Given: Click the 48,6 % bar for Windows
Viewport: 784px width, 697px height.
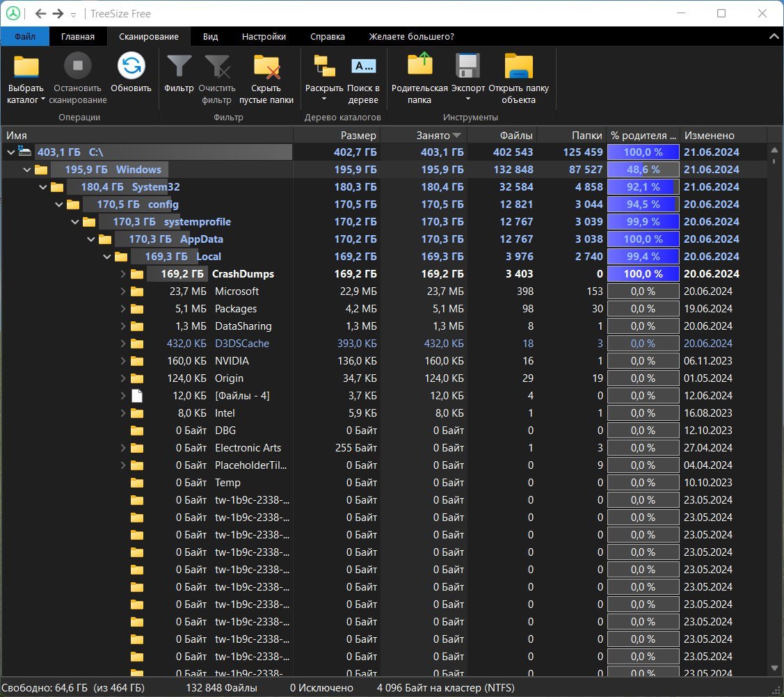Looking at the screenshot, I should [643, 170].
